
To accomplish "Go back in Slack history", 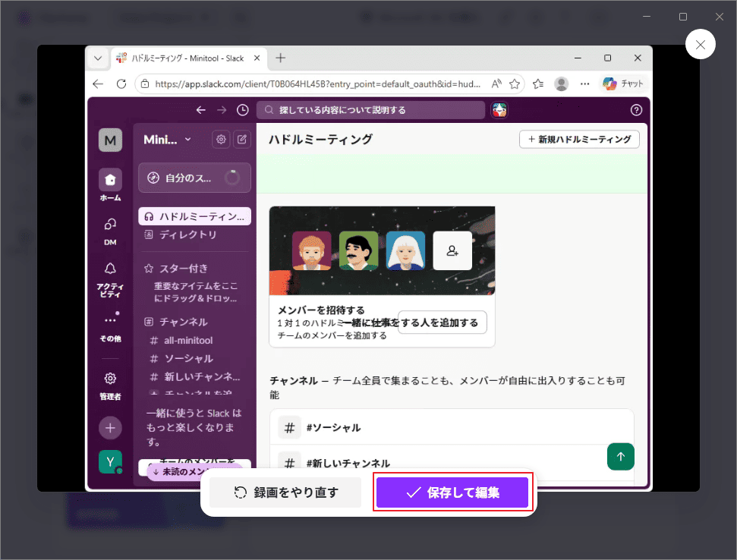I will coord(200,110).
